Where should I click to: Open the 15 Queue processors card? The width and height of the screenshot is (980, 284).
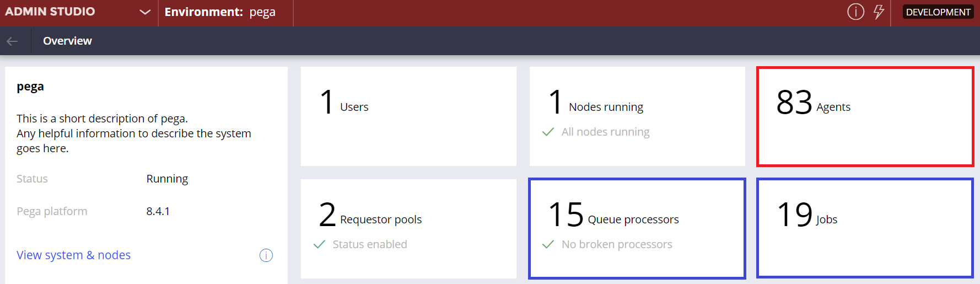(637, 229)
